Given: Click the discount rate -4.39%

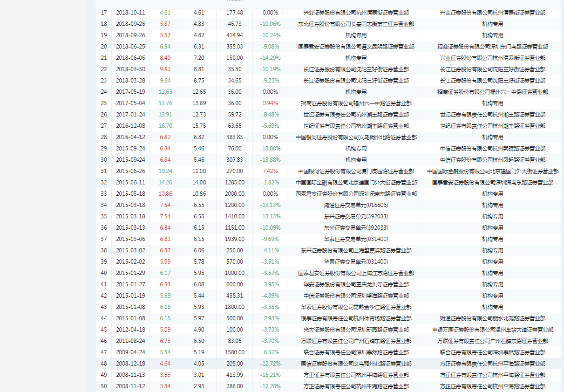Looking at the screenshot, I should (270, 295).
